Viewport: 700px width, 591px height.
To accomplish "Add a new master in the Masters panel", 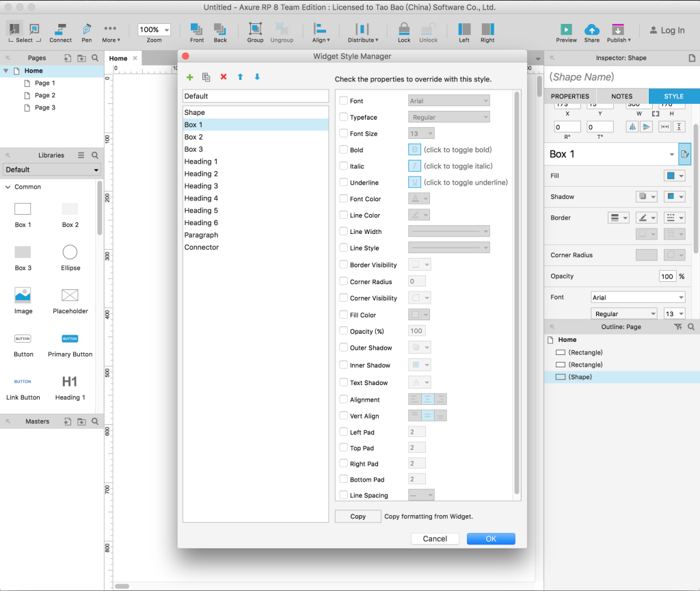I will [68, 421].
